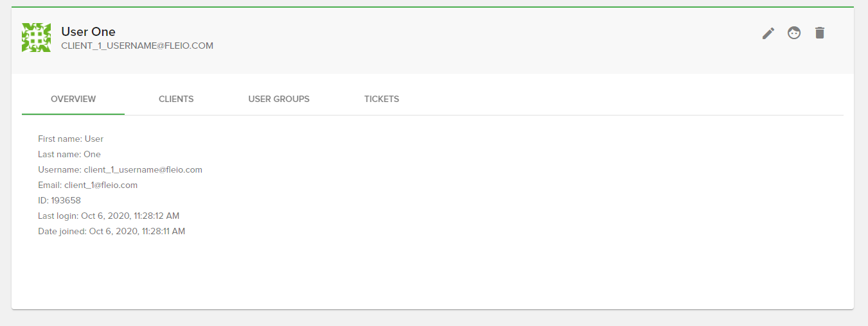Open the User Groups tab

279,99
